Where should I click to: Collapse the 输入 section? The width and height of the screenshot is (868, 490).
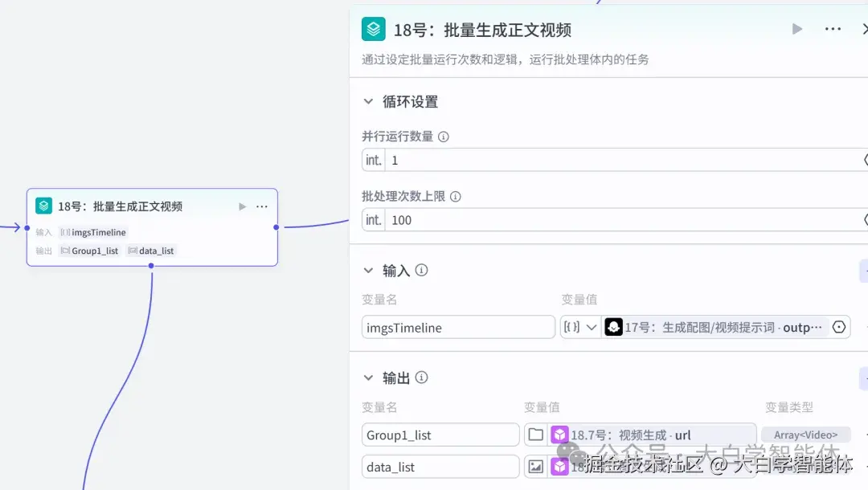click(367, 271)
